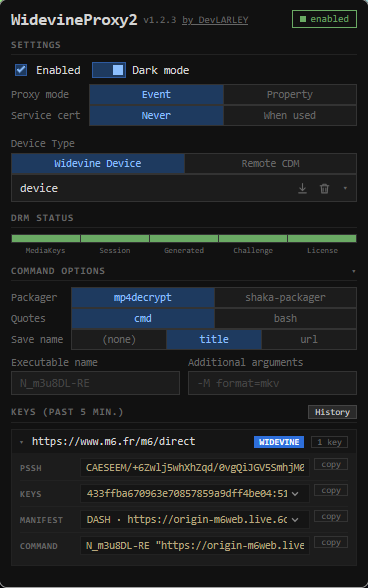Expand the KEYS value dropdown

point(295,494)
